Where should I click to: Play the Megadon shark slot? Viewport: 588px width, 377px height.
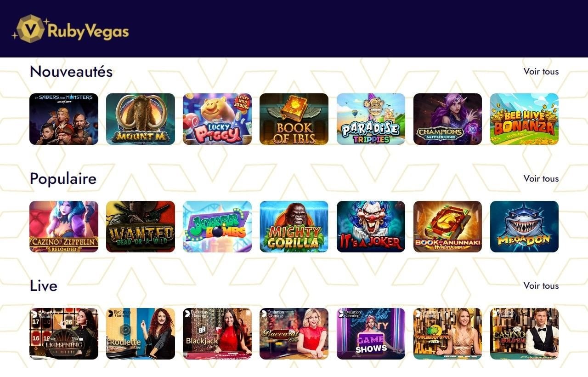point(524,227)
